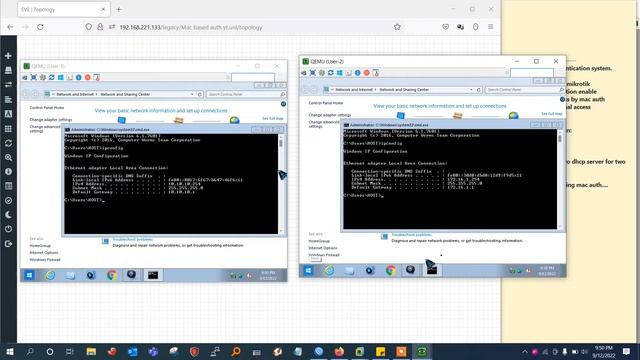This screenshot has height=360, width=640.
Task: Toggle Night mode moon icon in EVE sidebar
Action: pyautogui.click(x=8, y=215)
